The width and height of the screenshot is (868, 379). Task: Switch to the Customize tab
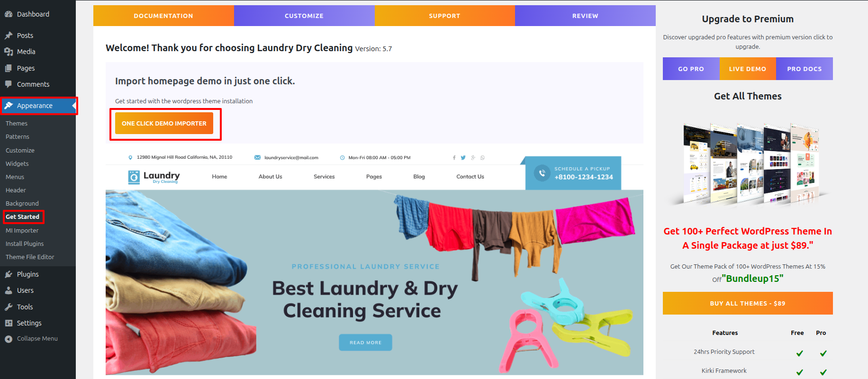tap(304, 16)
